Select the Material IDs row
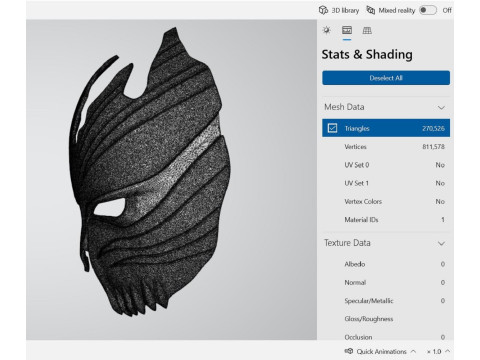480x360 pixels. [386, 220]
